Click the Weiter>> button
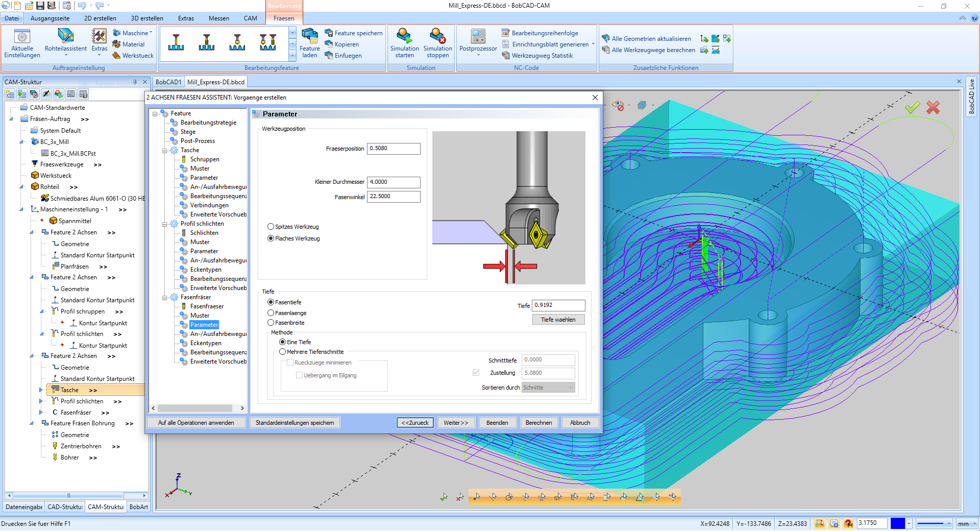The image size is (980, 531). 455,423
